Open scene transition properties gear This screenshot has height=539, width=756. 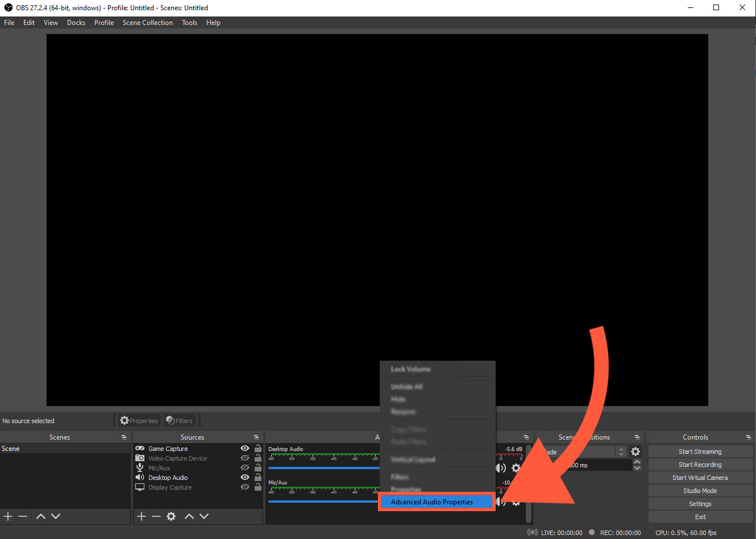[635, 452]
